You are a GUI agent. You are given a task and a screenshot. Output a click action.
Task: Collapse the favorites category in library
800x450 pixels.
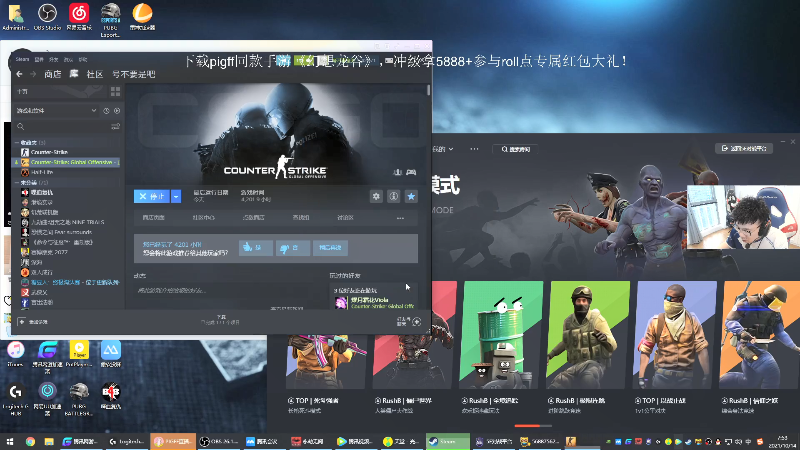(17, 143)
